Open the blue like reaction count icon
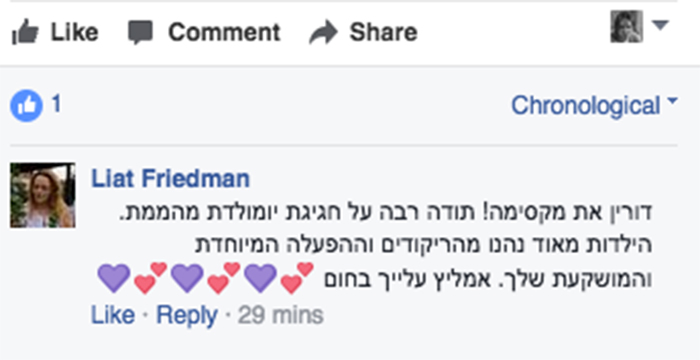The image size is (700, 360). point(26,106)
